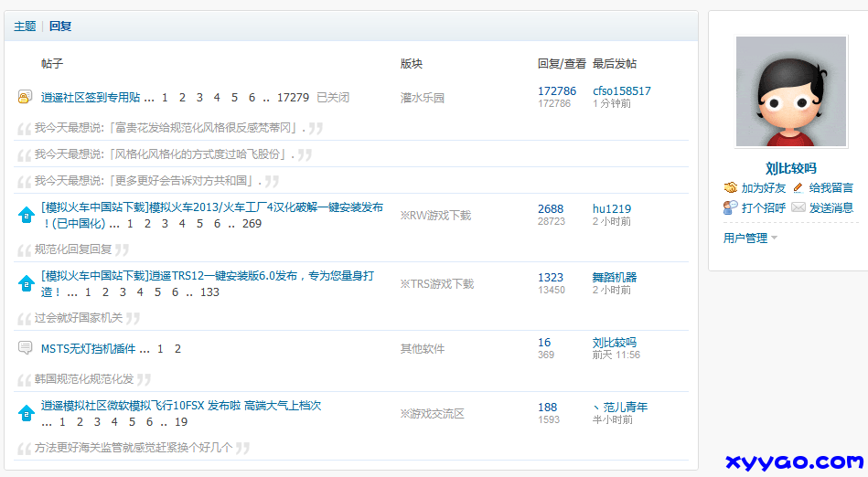Switch to the 主题 tab
Viewport: 868px width, 477px height.
click(x=25, y=26)
